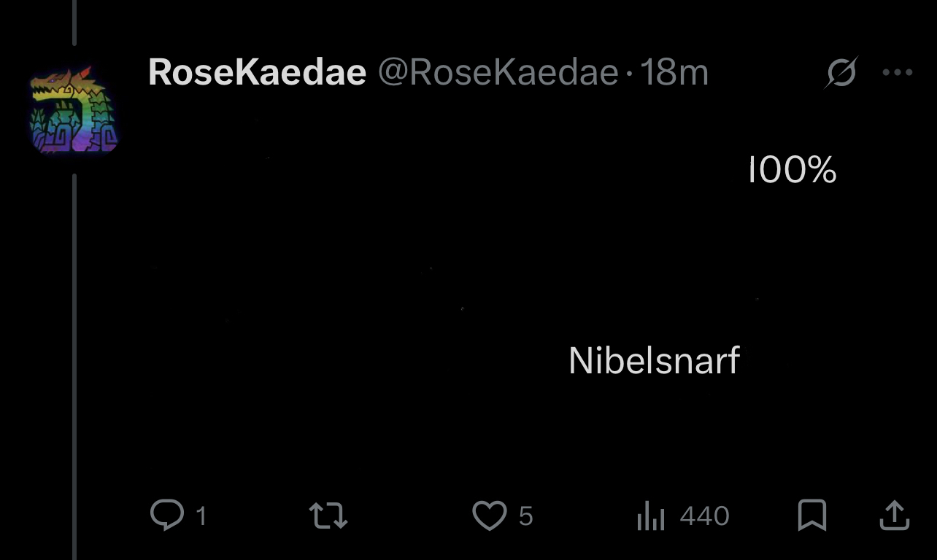Click the 18m post timestamp

pyautogui.click(x=674, y=73)
